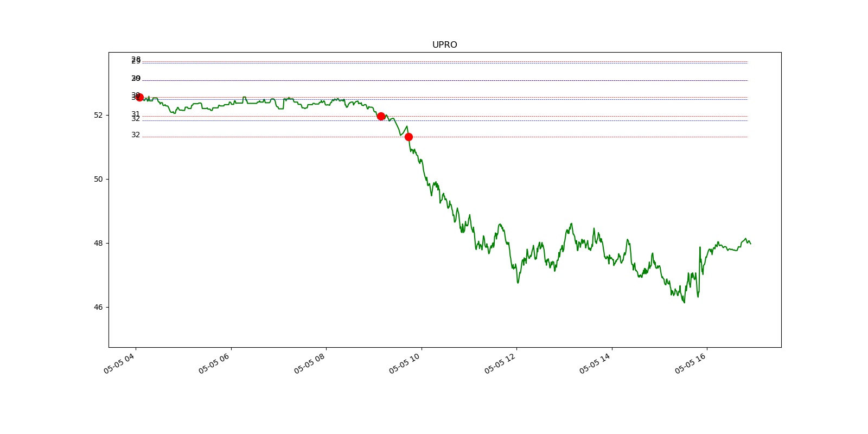Click the 32 label beside the lowest red dashed line

pyautogui.click(x=136, y=135)
